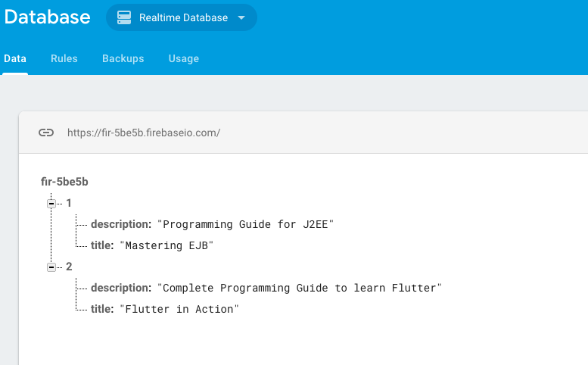
Task: Click the database URL link icon
Action: pos(46,133)
